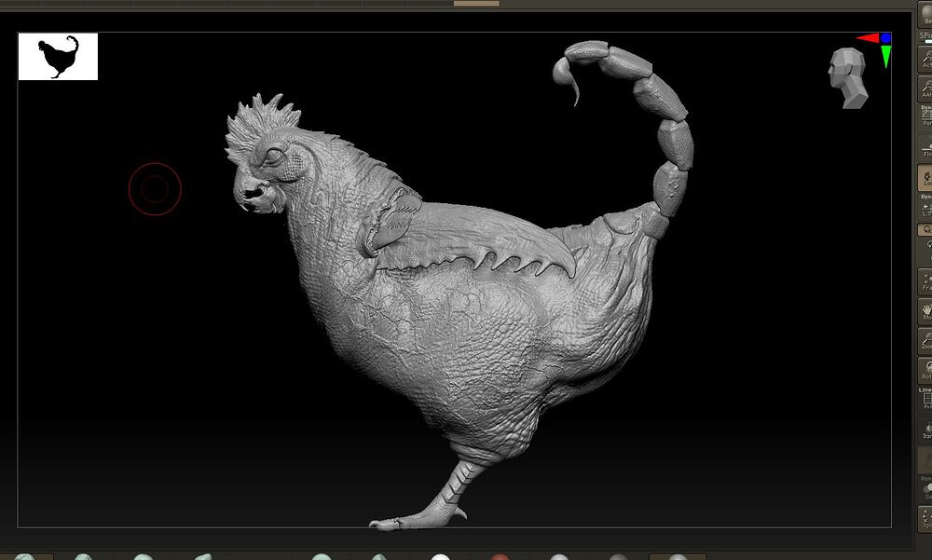
Task: Click the blue axis dot
Action: (x=886, y=38)
